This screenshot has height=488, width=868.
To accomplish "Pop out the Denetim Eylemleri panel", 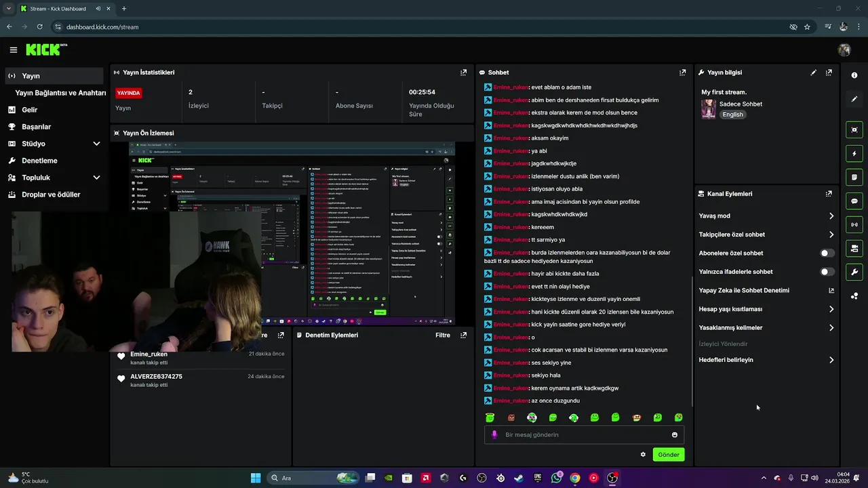I will (x=463, y=335).
